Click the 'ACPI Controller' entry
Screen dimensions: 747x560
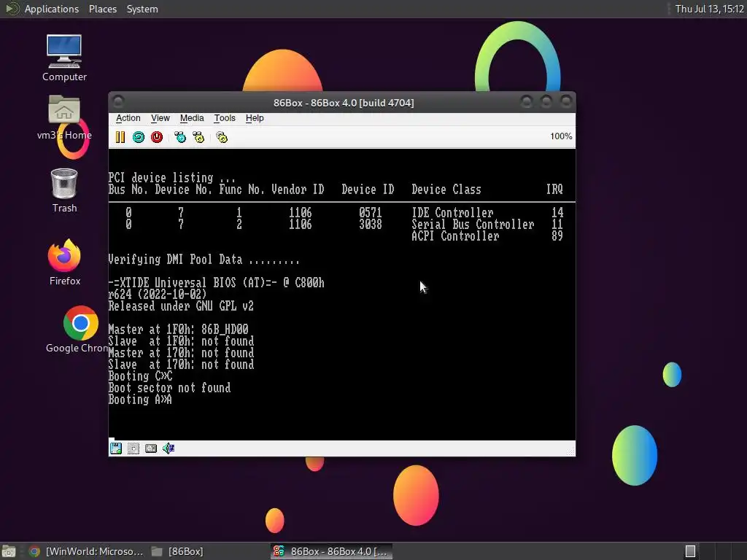pyautogui.click(x=455, y=236)
